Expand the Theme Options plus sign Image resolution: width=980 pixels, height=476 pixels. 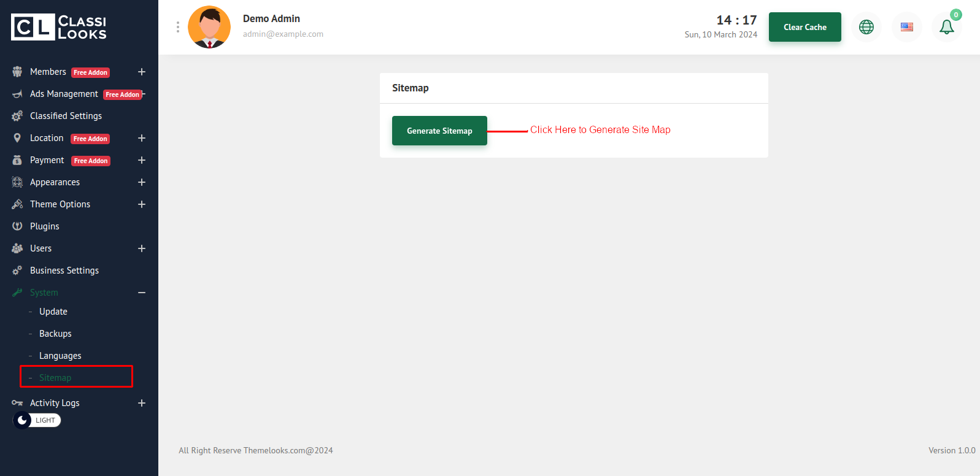142,204
